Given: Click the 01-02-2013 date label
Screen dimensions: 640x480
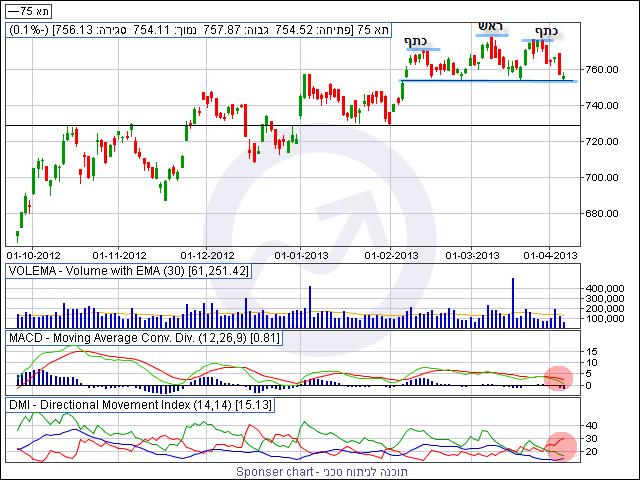Looking at the screenshot, I should [x=391, y=256].
